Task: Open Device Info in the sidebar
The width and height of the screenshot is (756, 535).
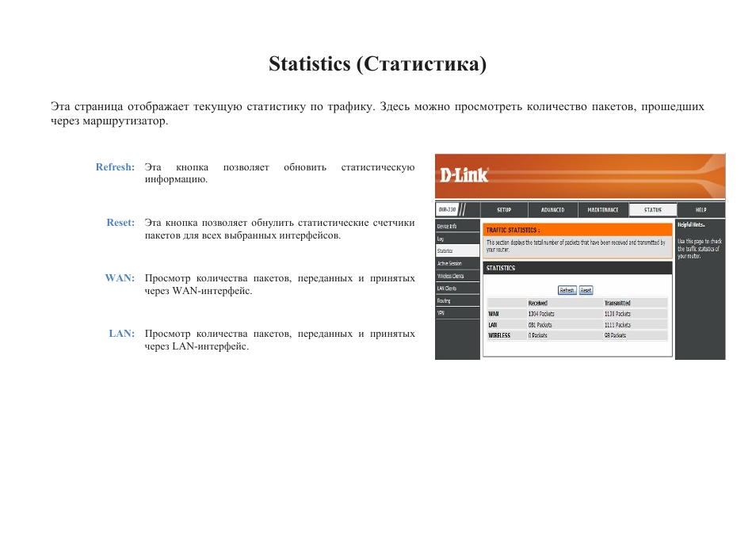Action: click(447, 227)
